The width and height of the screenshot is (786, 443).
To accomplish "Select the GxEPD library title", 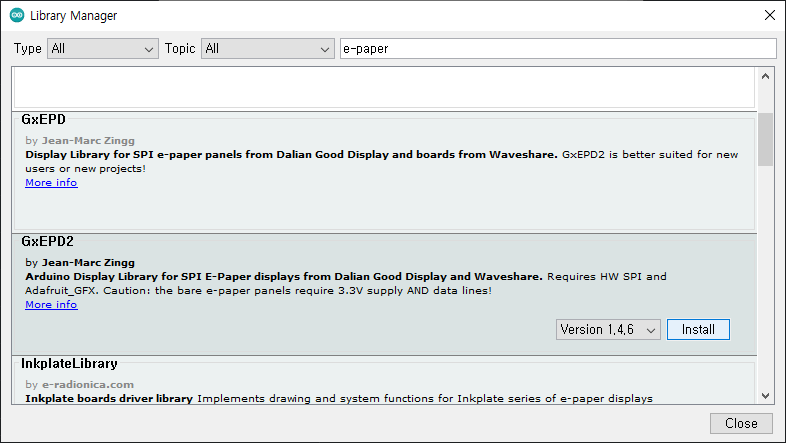I will tap(44, 119).
